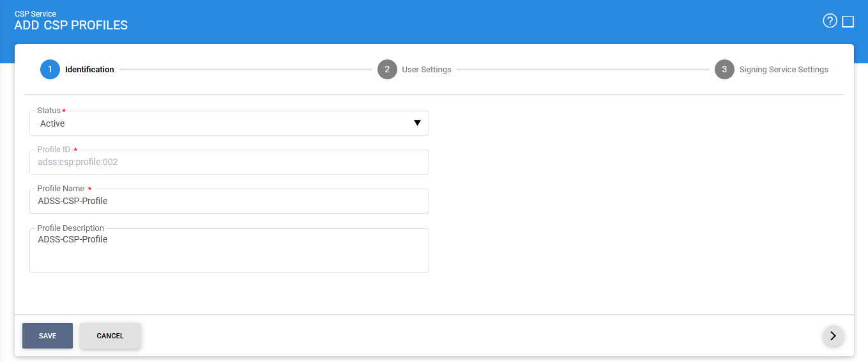868x362 pixels.
Task: Go to Signing Service Settings step
Action: click(783, 70)
